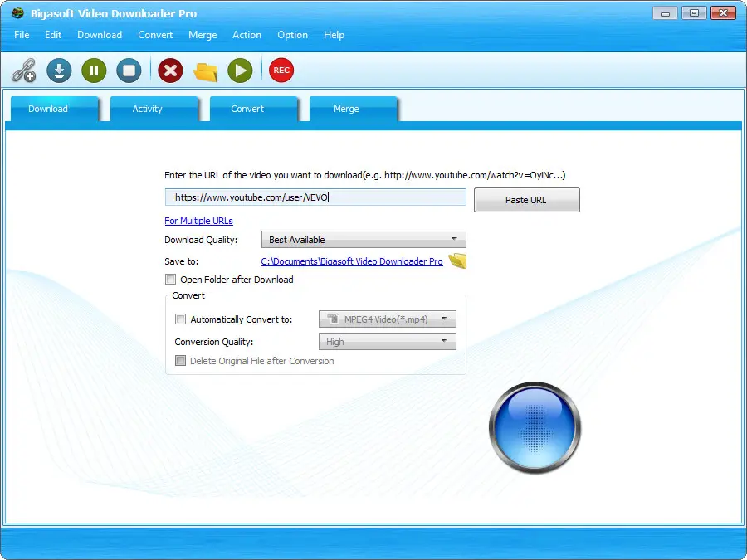Enable Open Folder after Download checkbox
This screenshot has width=747, height=560.
pyautogui.click(x=170, y=280)
